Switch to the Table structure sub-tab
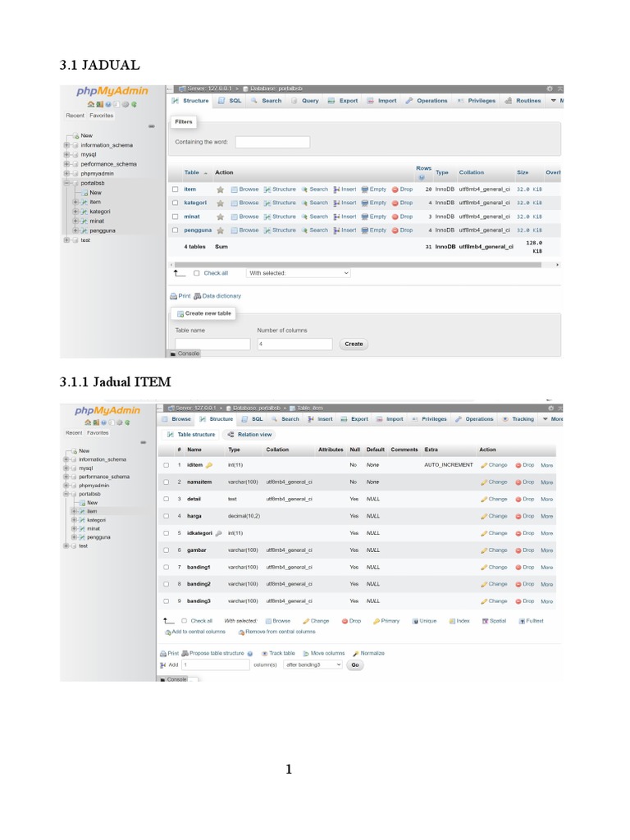The height and width of the screenshot is (840, 630). [191, 435]
